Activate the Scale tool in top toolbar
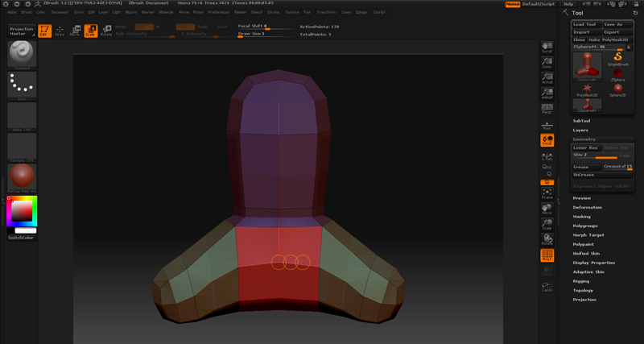 90,31
